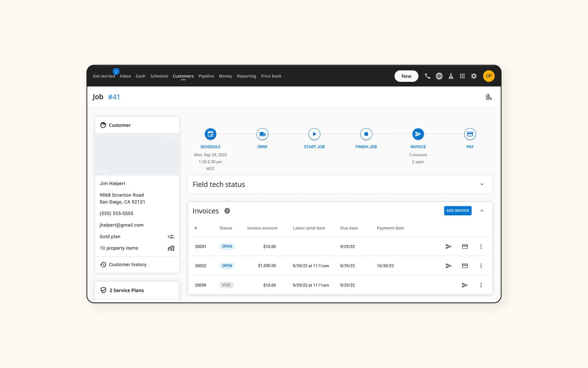Click the Invoice paper plane step icon
This screenshot has height=368, width=588.
418,134
